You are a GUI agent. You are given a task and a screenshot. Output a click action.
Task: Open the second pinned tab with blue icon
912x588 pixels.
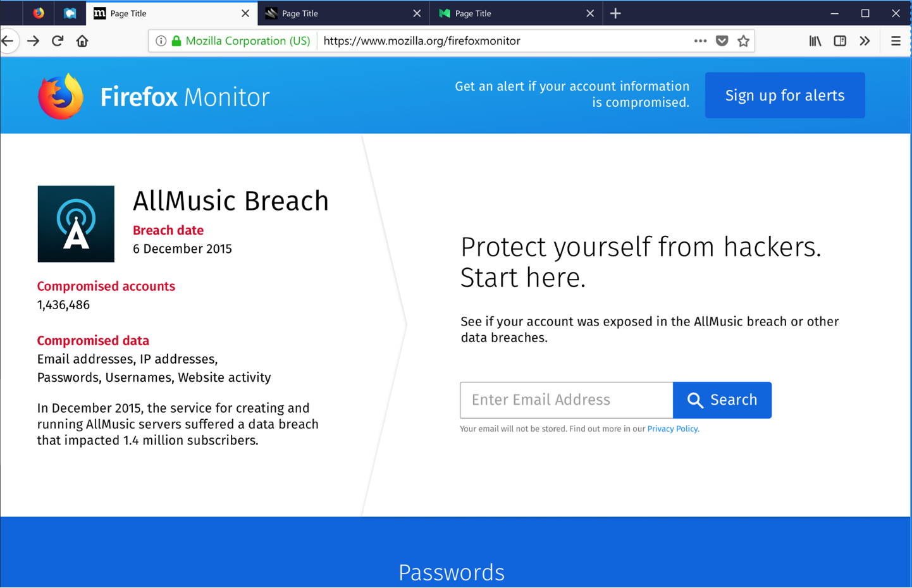70,13
